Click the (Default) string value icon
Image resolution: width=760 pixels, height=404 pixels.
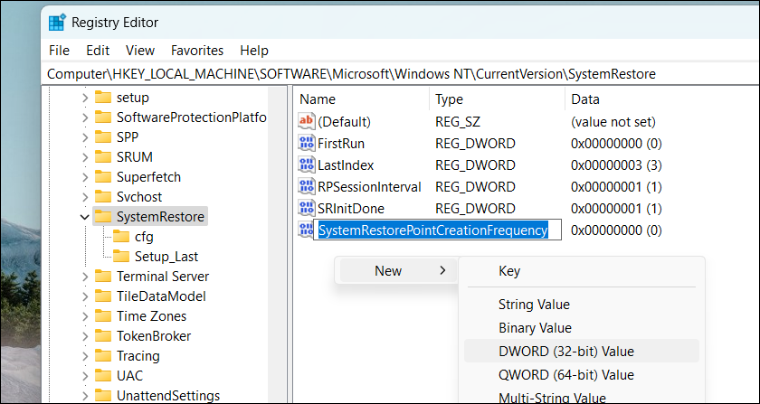(x=307, y=121)
